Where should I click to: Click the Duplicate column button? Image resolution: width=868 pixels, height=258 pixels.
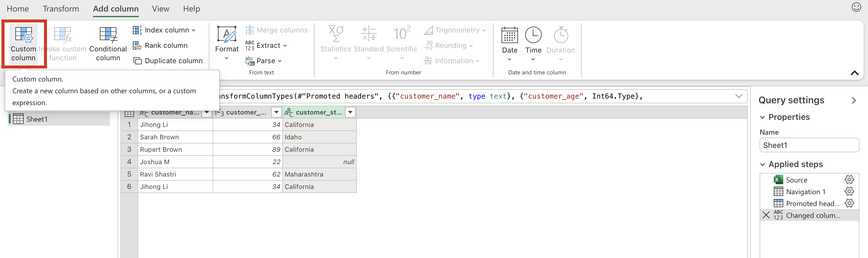pos(168,61)
